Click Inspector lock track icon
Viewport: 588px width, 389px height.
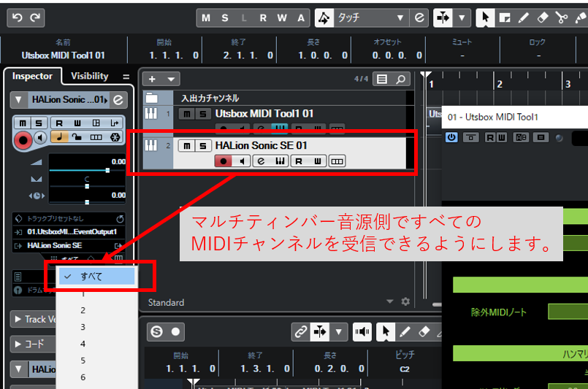[x=77, y=137]
